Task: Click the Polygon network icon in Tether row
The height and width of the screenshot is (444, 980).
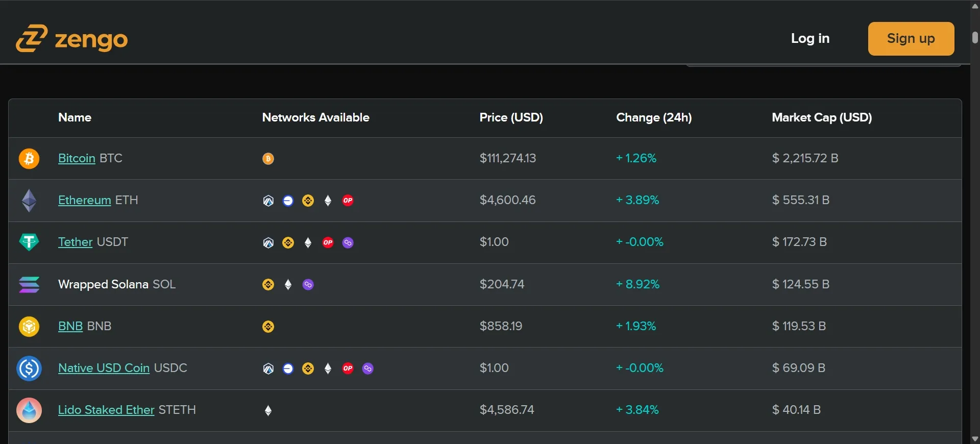Action: [x=348, y=243]
